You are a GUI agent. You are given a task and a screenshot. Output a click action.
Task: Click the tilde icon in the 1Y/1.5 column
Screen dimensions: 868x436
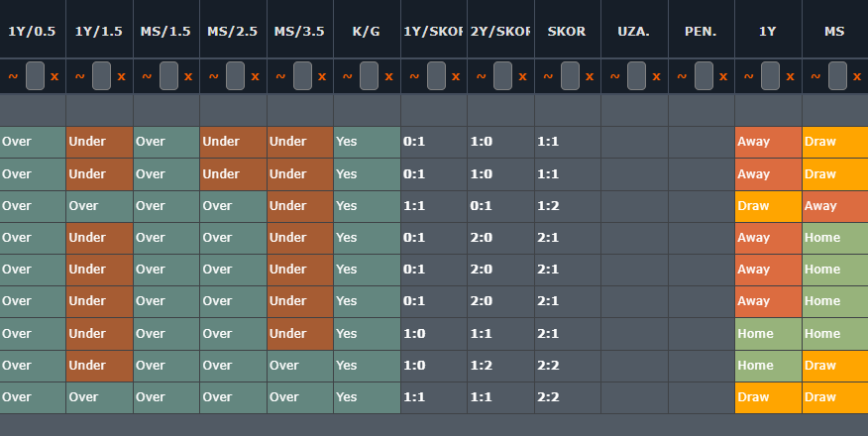(79, 76)
